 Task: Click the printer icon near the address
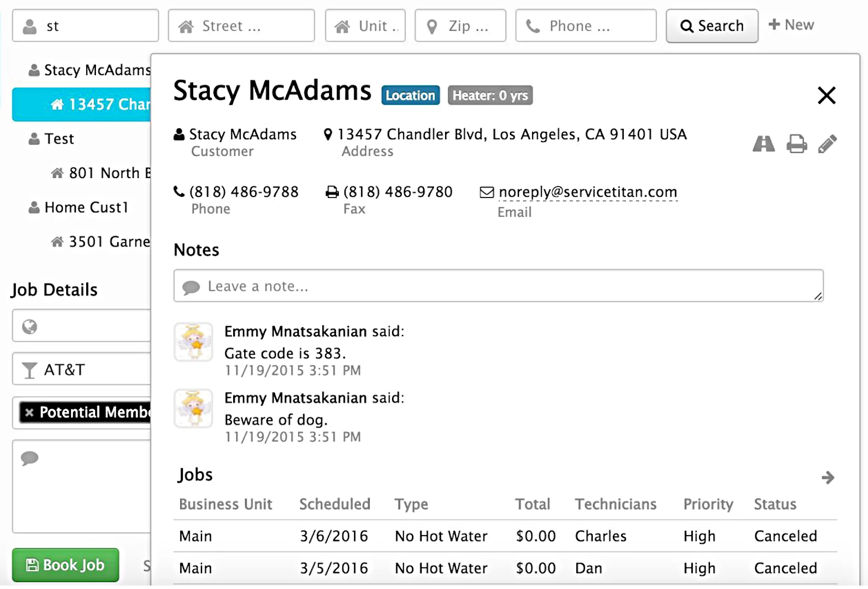click(x=797, y=144)
